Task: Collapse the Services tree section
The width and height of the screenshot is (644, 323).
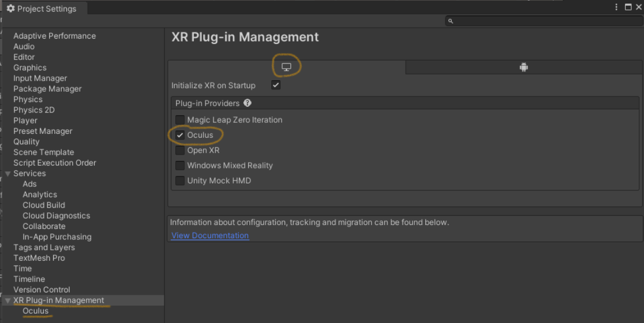Action: pos(8,174)
